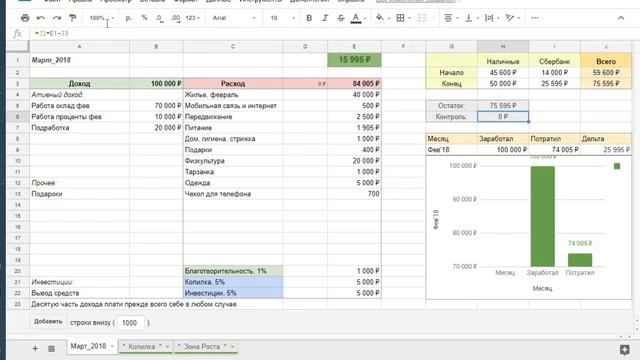Select the Фев'18 cell in the Месяц table
This screenshot has height=360, width=640.
click(x=451, y=150)
